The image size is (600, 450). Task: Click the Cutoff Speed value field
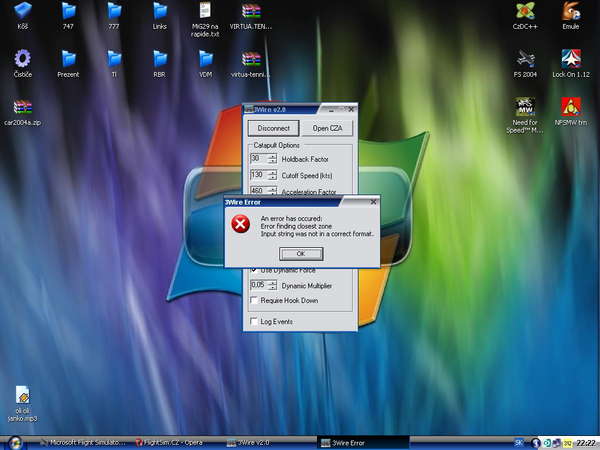[x=259, y=175]
